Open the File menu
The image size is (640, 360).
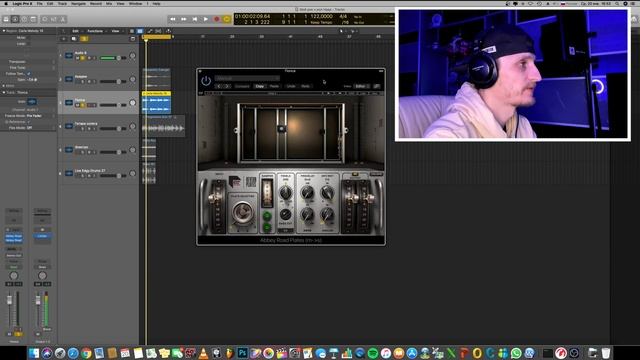40,4
